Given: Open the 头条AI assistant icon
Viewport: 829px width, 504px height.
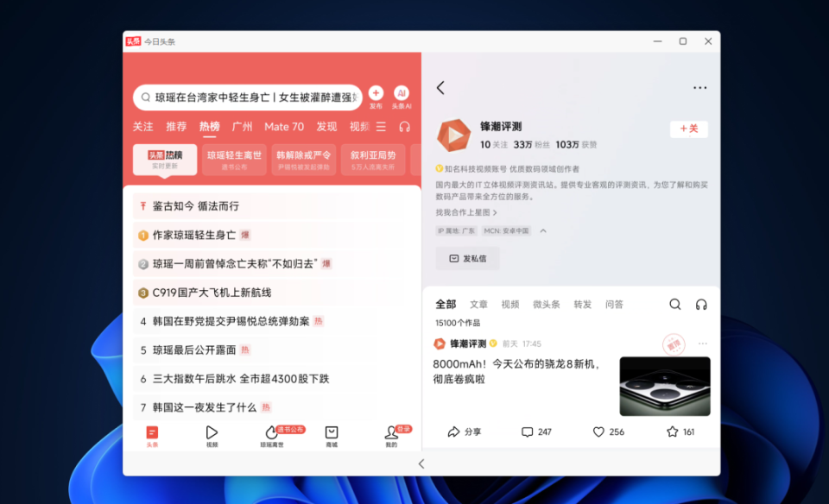Looking at the screenshot, I should pyautogui.click(x=402, y=93).
